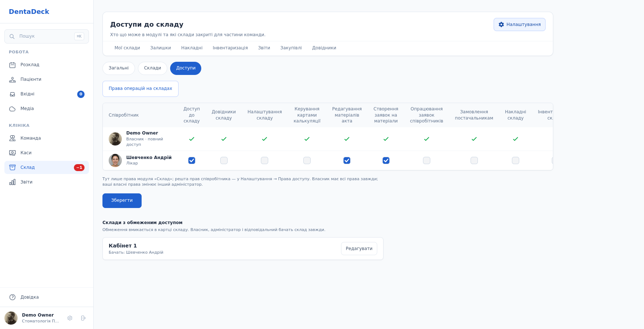
Task: Click the Каси cash register icon
Action: point(12,153)
